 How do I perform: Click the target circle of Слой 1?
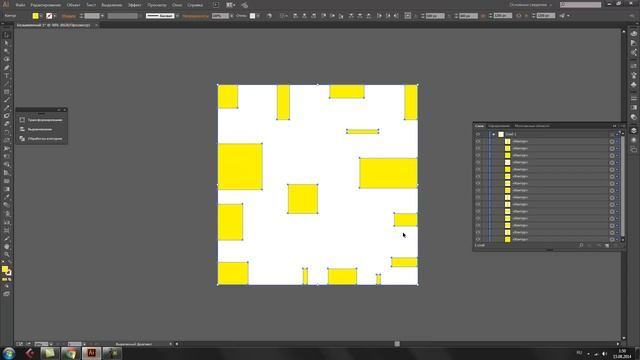[612, 134]
